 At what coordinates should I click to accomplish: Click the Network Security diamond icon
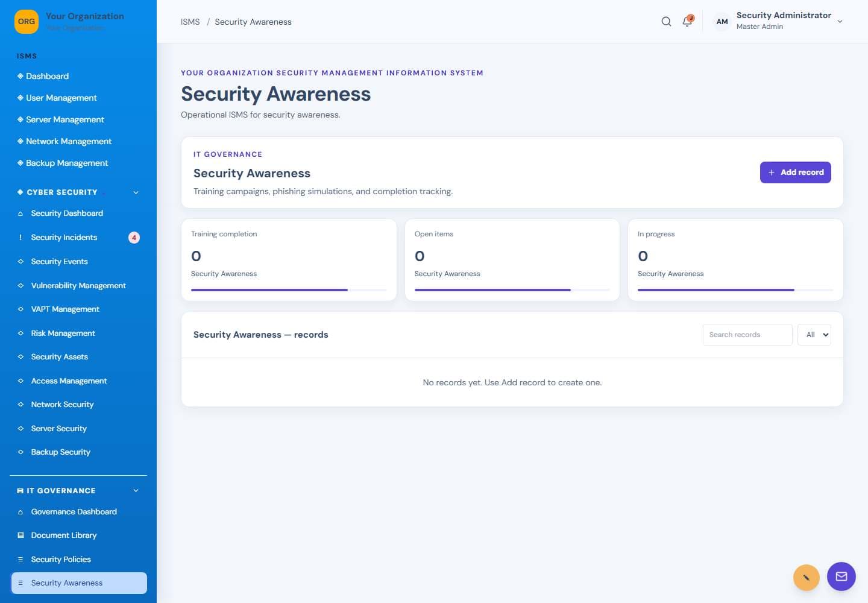pos(20,405)
